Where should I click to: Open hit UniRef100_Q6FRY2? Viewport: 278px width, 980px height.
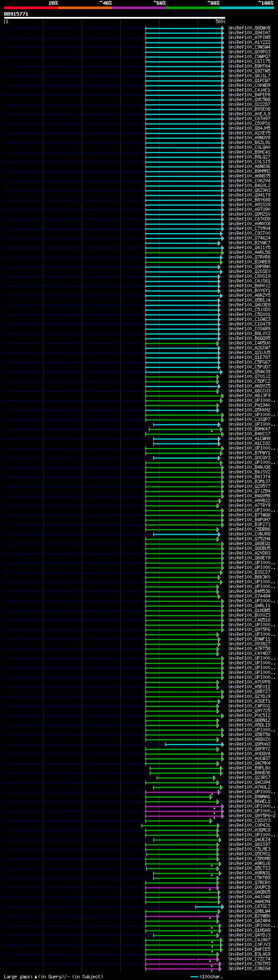pyautogui.click(x=249, y=749)
